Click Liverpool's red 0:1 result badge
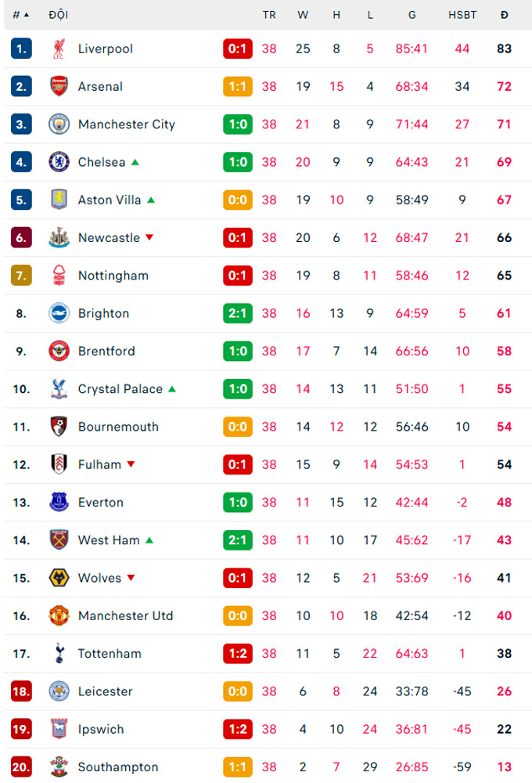This screenshot has height=783, width=532. point(238,49)
